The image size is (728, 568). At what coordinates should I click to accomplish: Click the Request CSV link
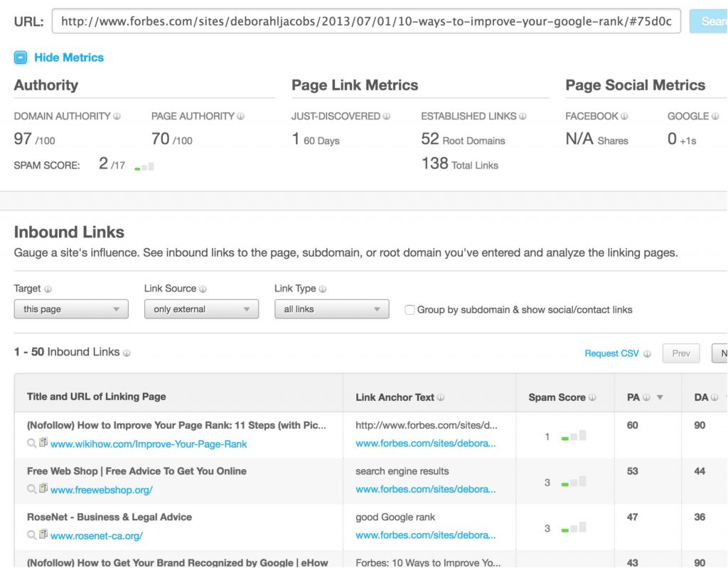click(x=611, y=353)
